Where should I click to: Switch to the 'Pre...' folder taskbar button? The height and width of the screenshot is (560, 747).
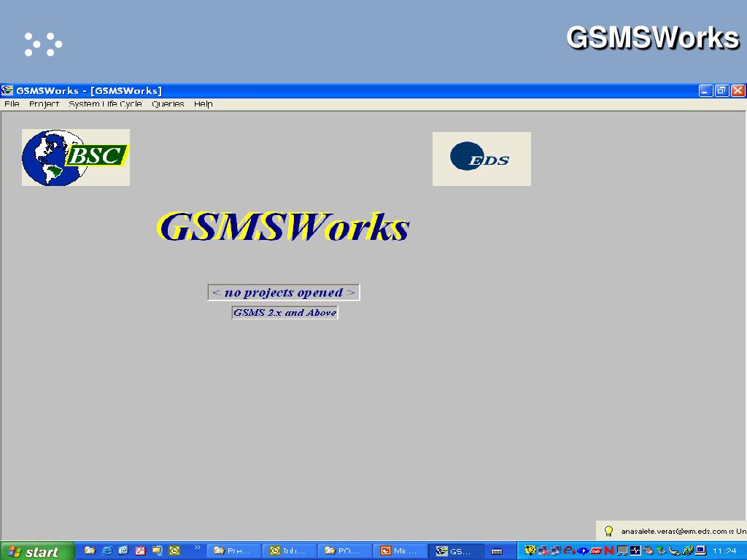click(x=234, y=551)
